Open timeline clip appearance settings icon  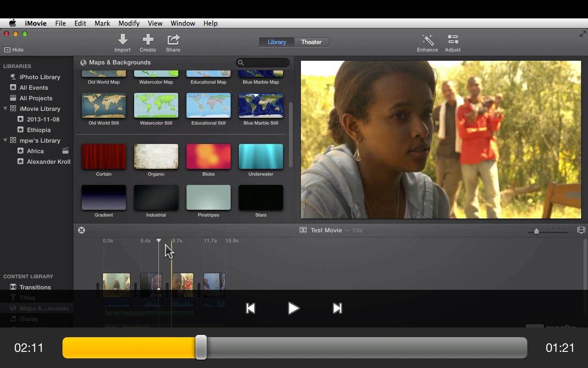581,230
